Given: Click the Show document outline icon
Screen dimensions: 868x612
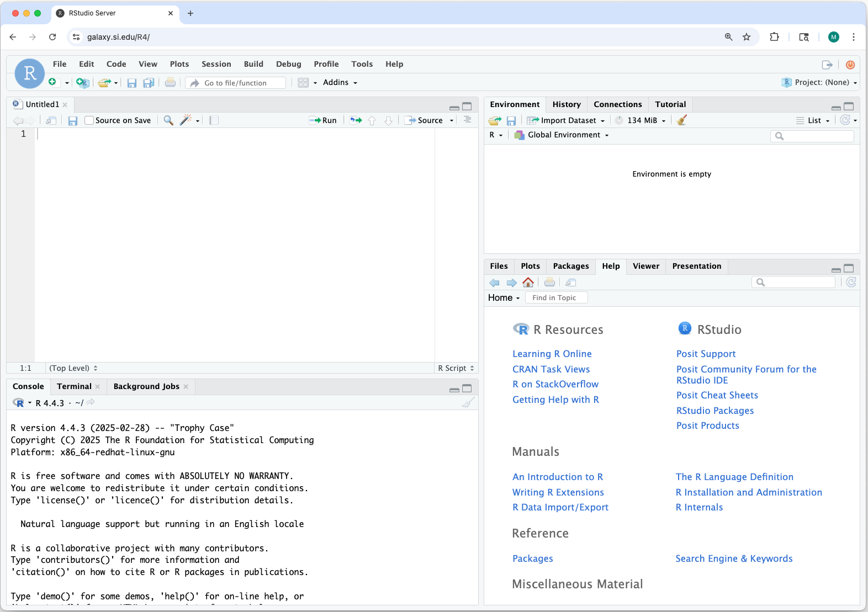Looking at the screenshot, I should pyautogui.click(x=468, y=120).
